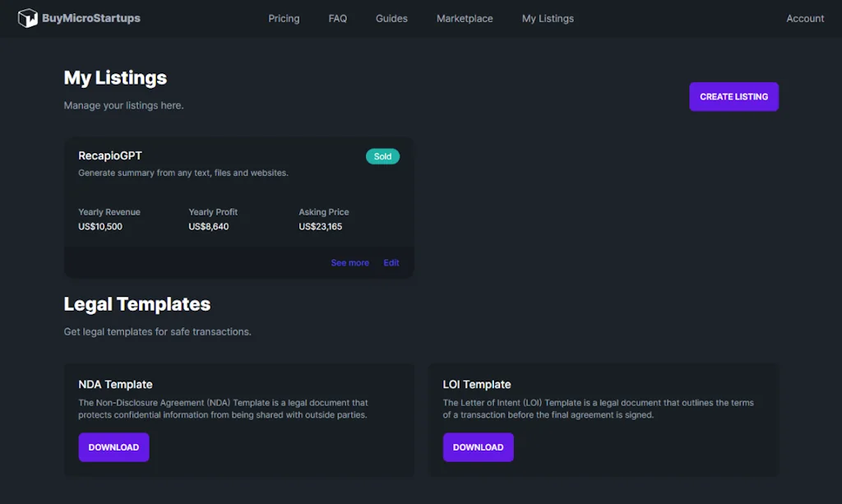Open the Guides section
This screenshot has height=504, width=842.
point(391,18)
